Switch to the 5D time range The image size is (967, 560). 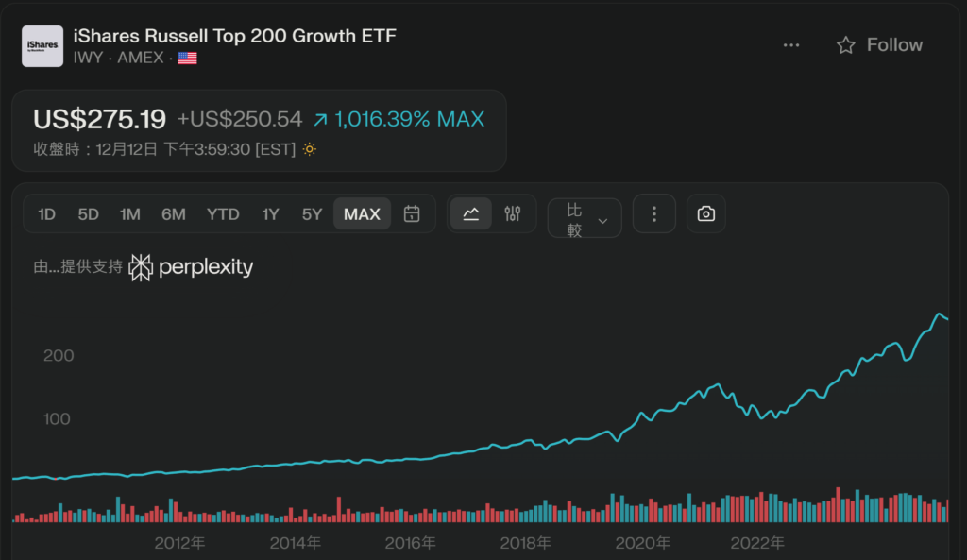[88, 214]
